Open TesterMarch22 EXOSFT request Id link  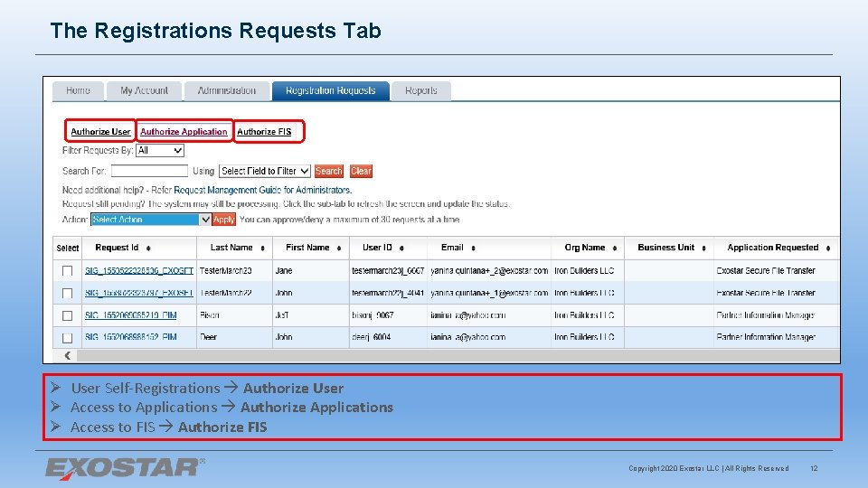click(139, 293)
